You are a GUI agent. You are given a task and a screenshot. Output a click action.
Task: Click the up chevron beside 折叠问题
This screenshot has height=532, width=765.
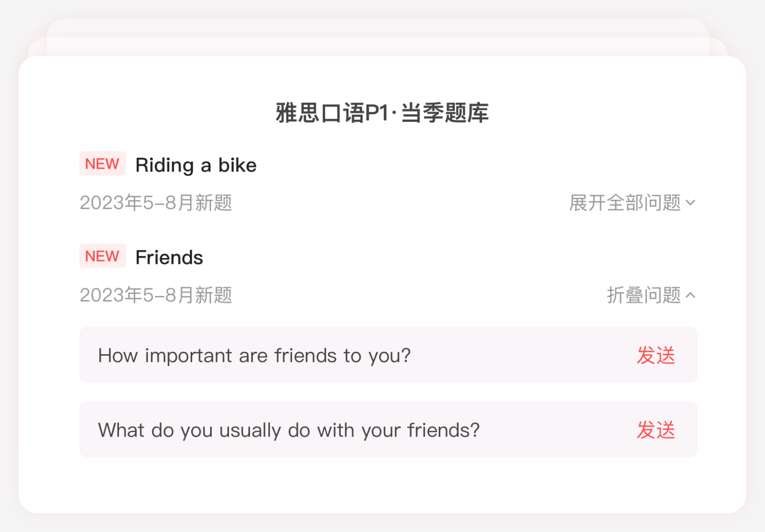click(690, 295)
